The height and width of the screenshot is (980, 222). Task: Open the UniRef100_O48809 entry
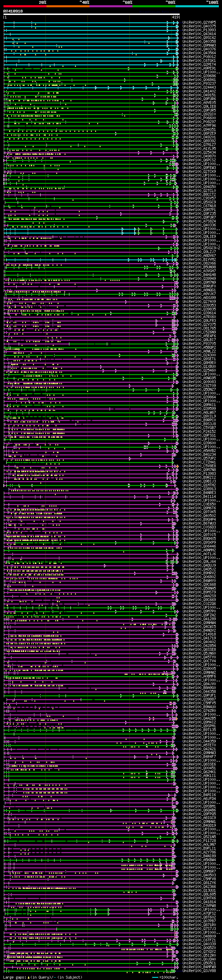coord(199,936)
